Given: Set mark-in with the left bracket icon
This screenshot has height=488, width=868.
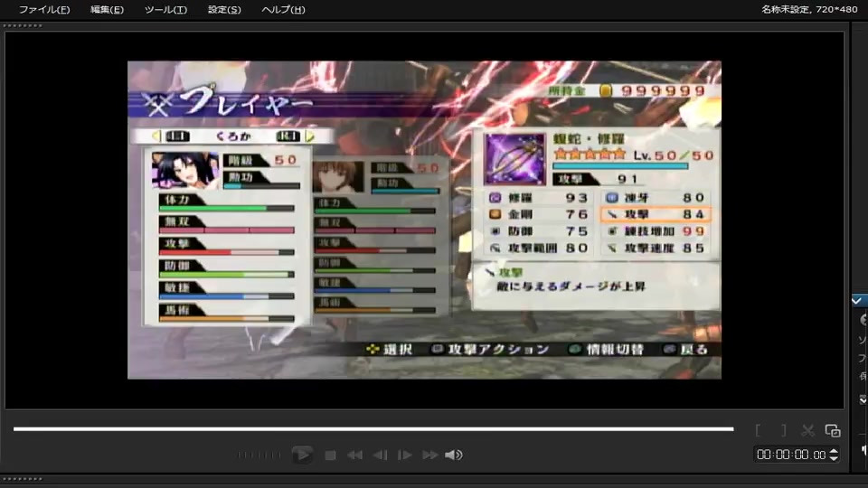Looking at the screenshot, I should click(x=759, y=430).
